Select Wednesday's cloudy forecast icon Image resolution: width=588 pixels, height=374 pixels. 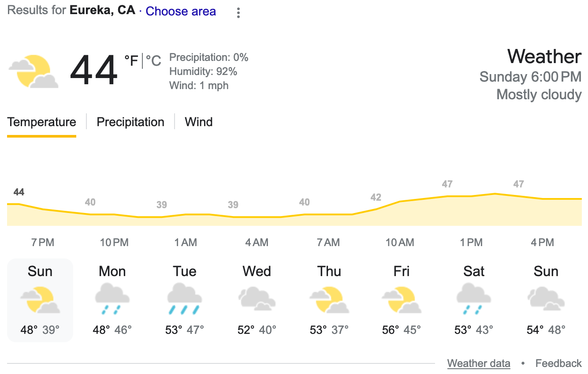(x=257, y=299)
